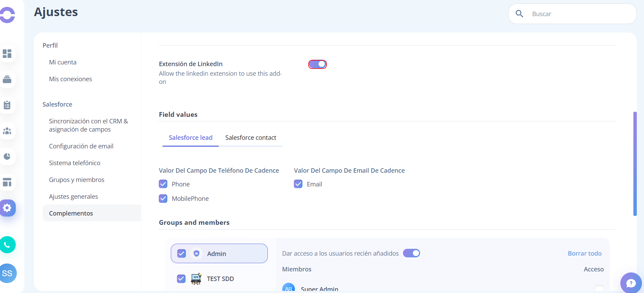This screenshot has height=293, width=644.
Task: Open the tasks clipboard icon in the sidebar
Action: point(7,105)
